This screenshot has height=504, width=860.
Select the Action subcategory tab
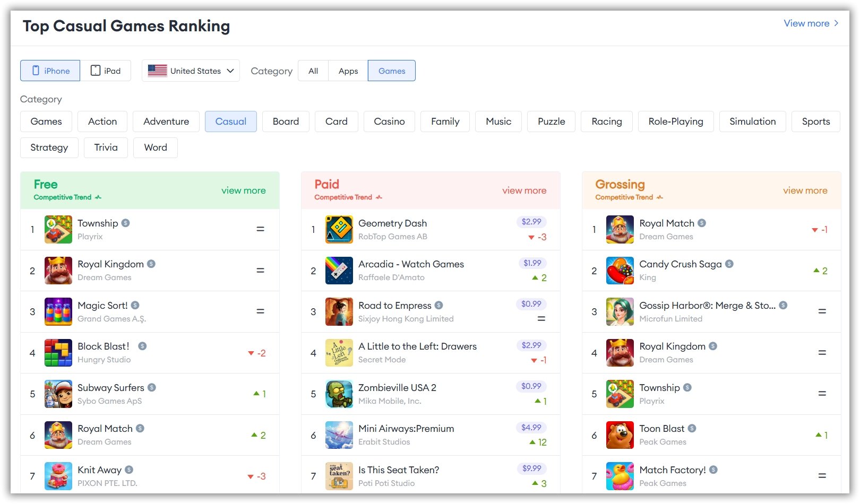102,121
